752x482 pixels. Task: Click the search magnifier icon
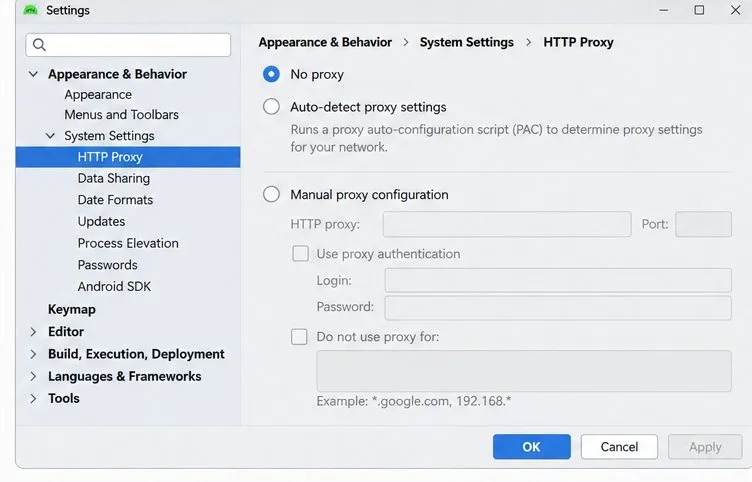click(39, 45)
